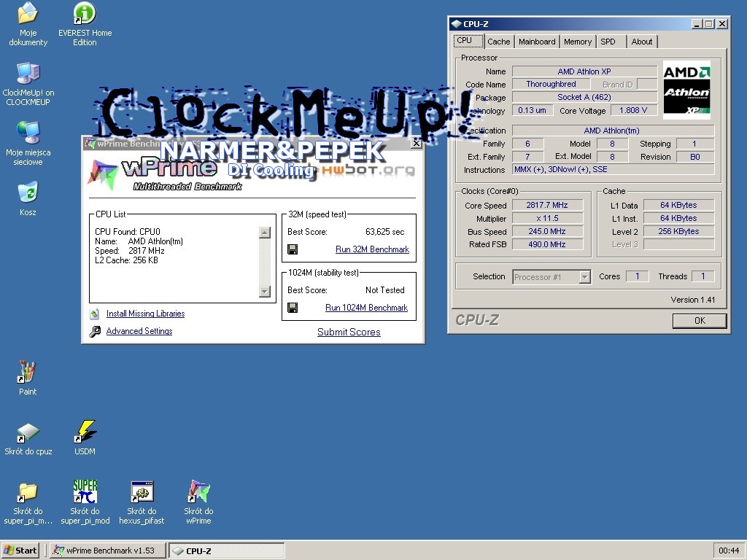Open Skrót do cpuz shortcut
The width and height of the screenshot is (747, 560).
click(28, 438)
